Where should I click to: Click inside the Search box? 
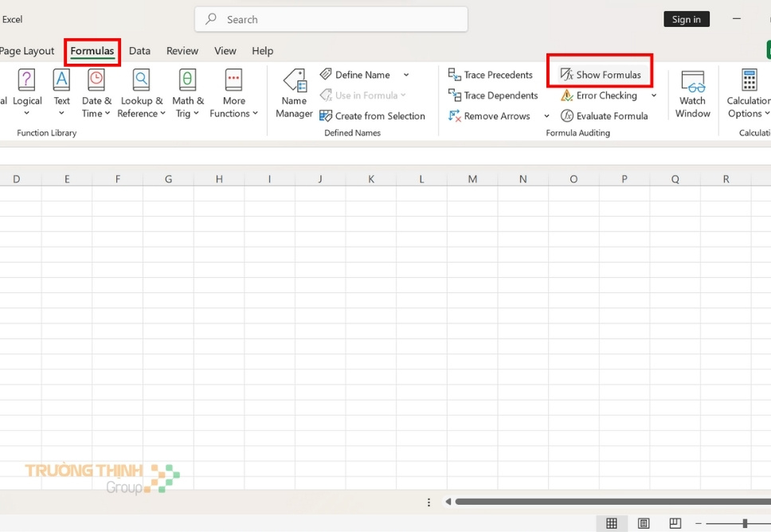tap(331, 19)
